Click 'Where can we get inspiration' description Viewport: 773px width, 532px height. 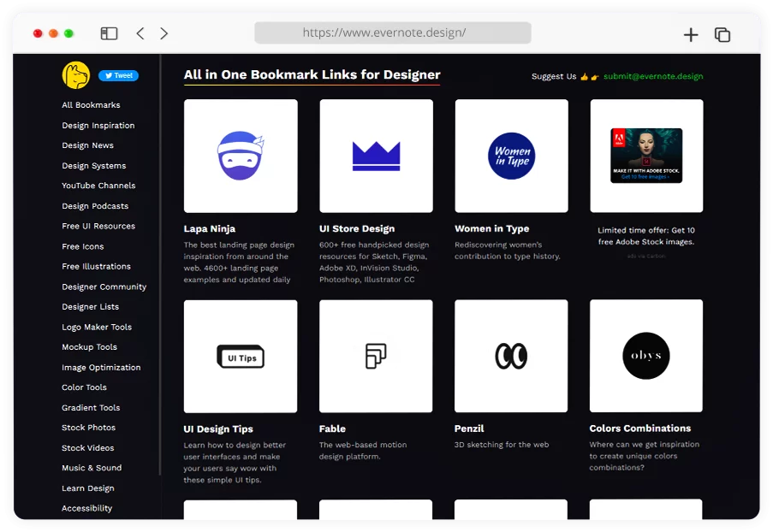645,456
